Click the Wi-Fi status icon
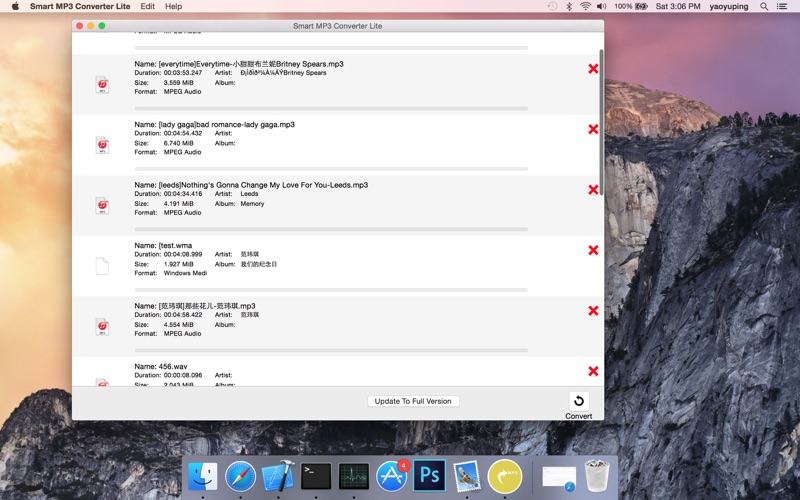The height and width of the screenshot is (500, 800). 585,6
